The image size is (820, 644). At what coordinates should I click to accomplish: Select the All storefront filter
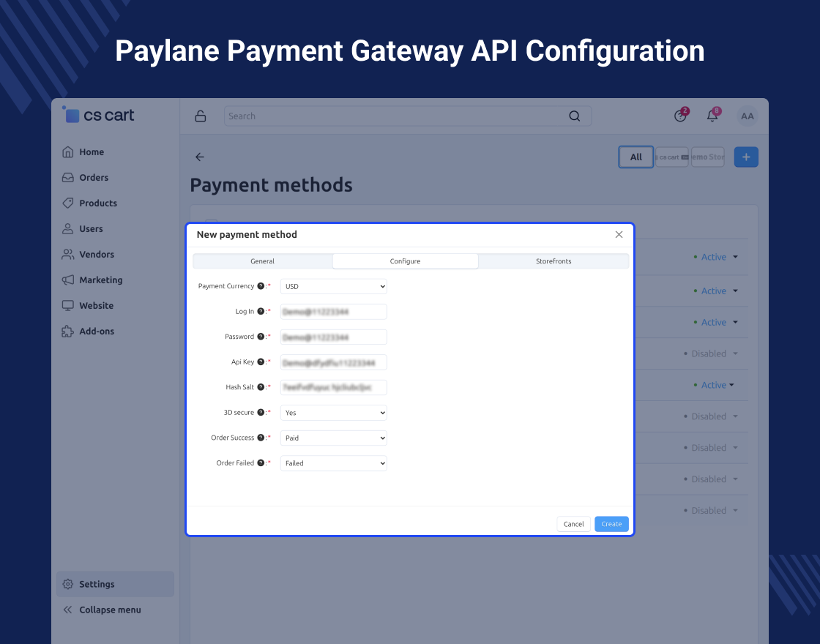[x=636, y=157]
